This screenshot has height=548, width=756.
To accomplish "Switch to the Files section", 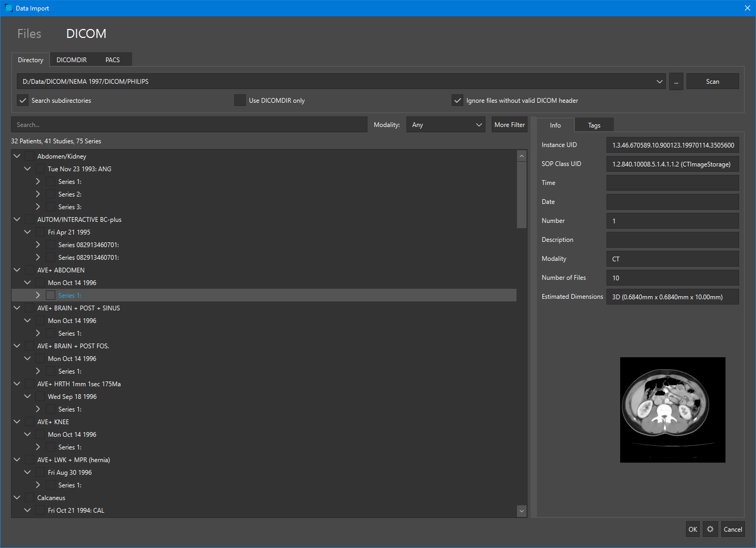I will coord(29,34).
